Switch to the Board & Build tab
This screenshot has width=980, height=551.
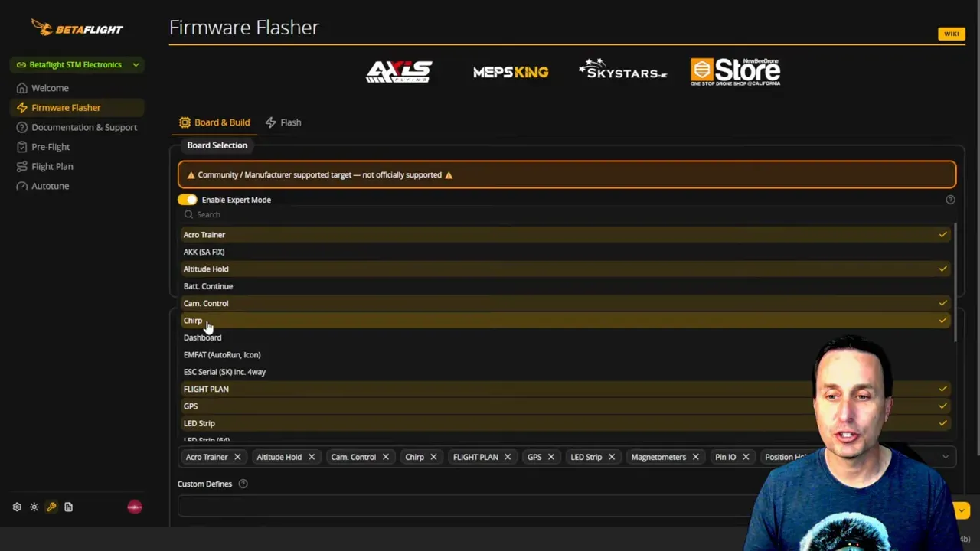pos(214,122)
